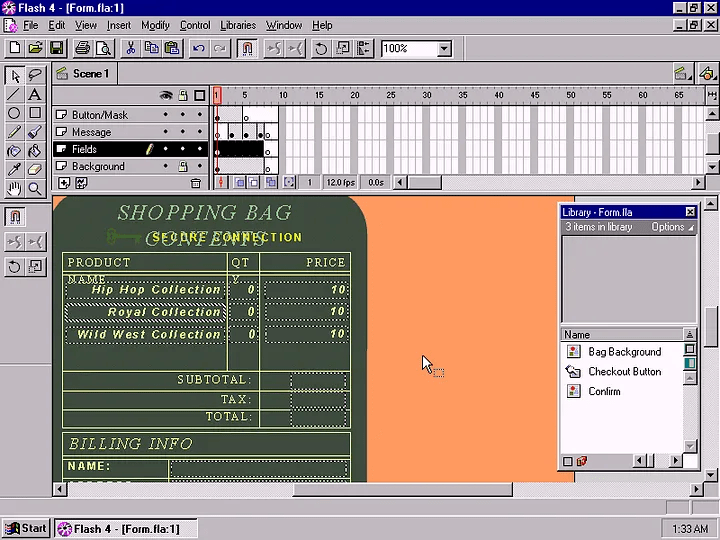
Task: Select Checkout Button in the Library
Action: [x=624, y=371]
